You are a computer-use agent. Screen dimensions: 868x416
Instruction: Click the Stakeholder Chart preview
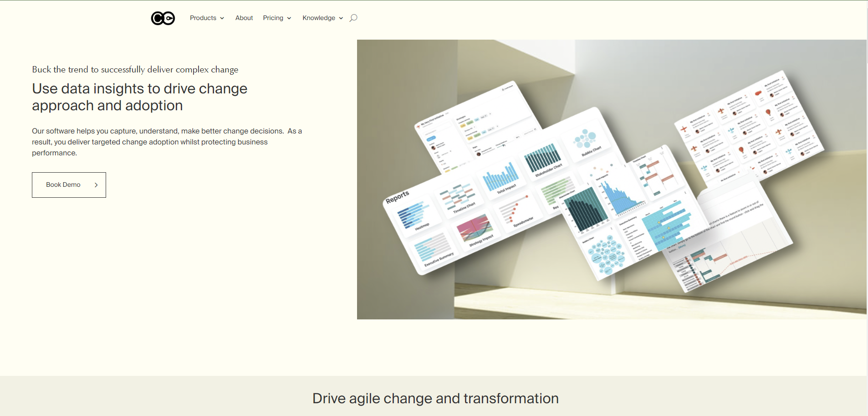click(543, 159)
